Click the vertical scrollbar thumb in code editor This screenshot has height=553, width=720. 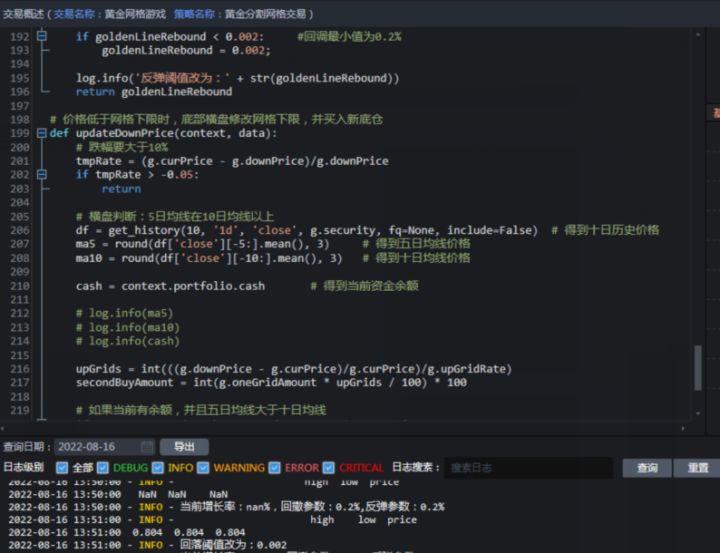[x=698, y=368]
